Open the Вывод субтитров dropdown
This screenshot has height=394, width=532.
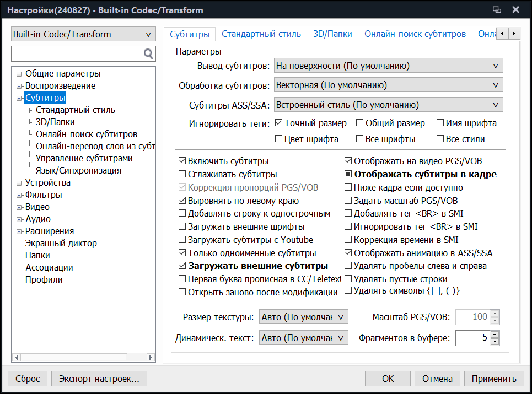pos(389,66)
